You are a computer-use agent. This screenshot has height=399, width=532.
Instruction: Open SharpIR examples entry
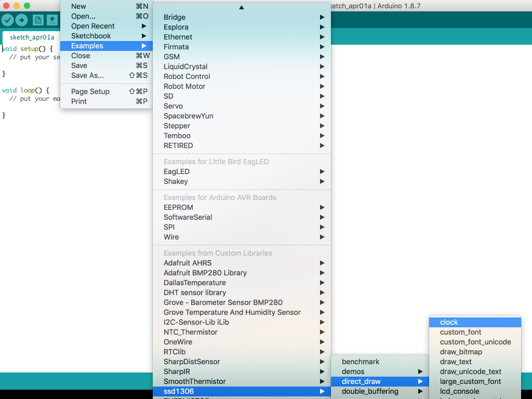click(242, 371)
